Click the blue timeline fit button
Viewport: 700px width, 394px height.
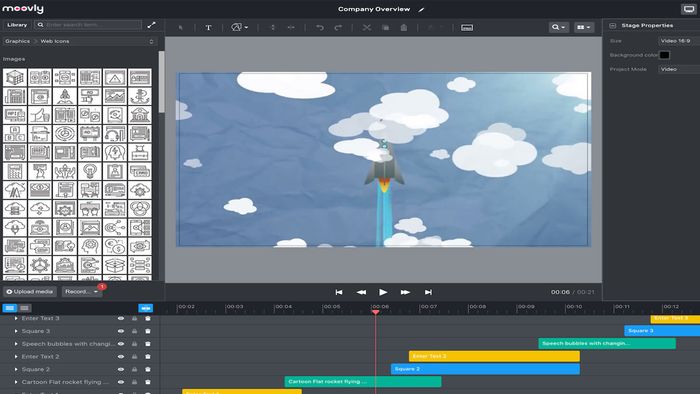coord(146,308)
